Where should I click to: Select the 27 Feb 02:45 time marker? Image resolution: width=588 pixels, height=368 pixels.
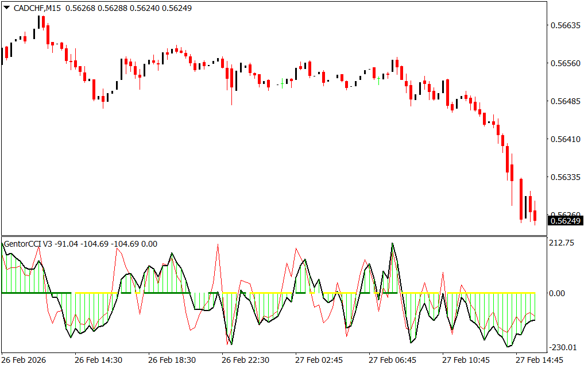pos(319,360)
